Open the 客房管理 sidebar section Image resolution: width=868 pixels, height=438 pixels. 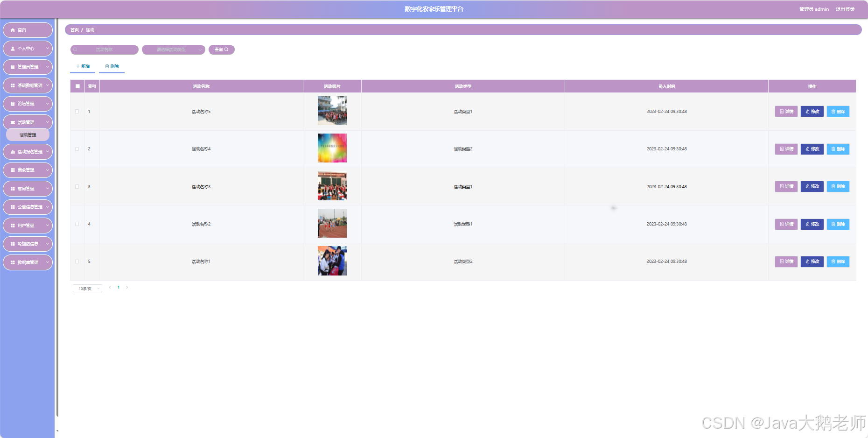[28, 189]
